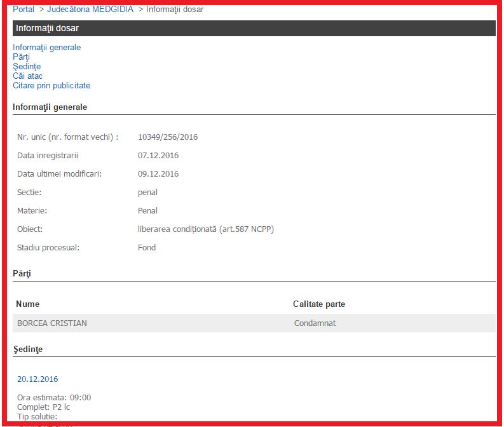This screenshot has width=504, height=427.
Task: Open the Judecătoria MEDGIDIA breadcrumb link
Action: pyautogui.click(x=90, y=10)
